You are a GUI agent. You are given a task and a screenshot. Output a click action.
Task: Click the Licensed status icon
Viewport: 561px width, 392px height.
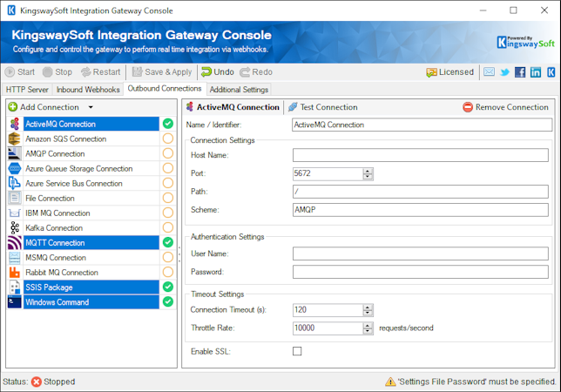[432, 72]
